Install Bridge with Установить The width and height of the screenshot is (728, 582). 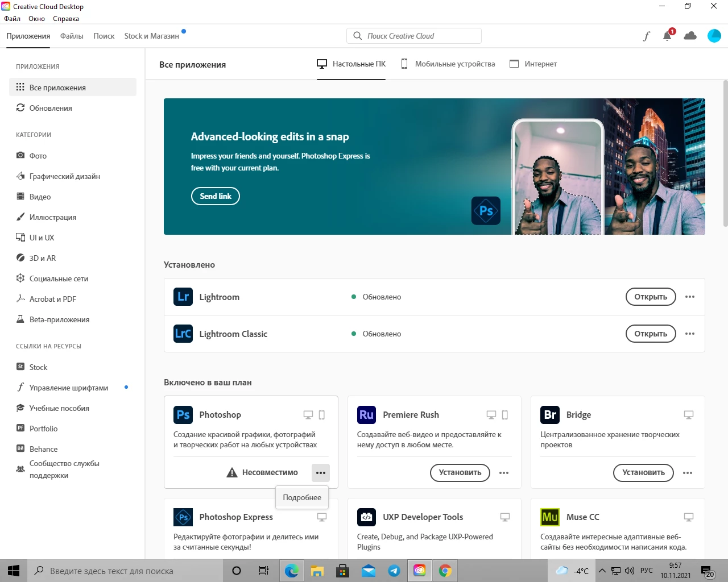(643, 473)
